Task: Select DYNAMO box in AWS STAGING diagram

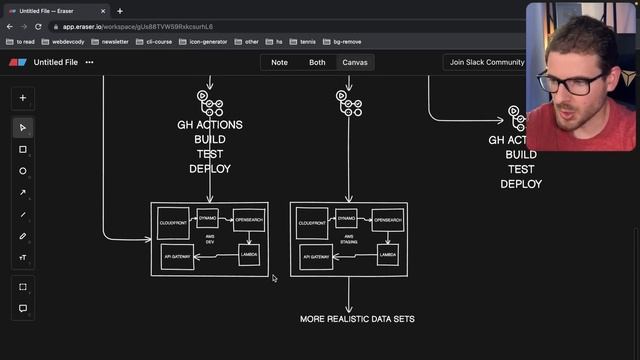Action: click(346, 218)
